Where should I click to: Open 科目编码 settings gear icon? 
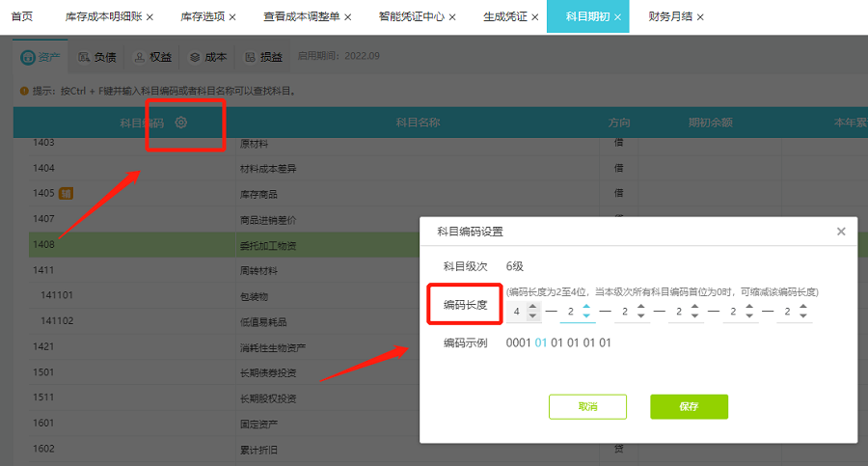pyautogui.click(x=181, y=123)
